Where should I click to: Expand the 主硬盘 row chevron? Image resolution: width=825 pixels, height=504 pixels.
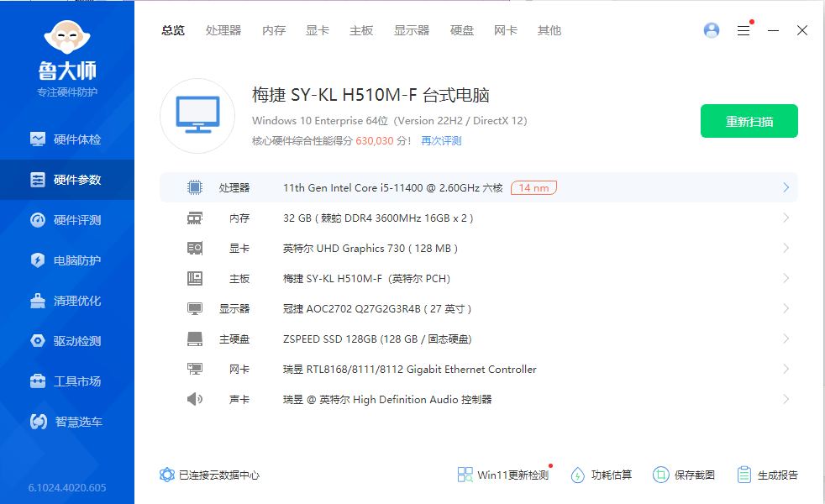click(786, 339)
